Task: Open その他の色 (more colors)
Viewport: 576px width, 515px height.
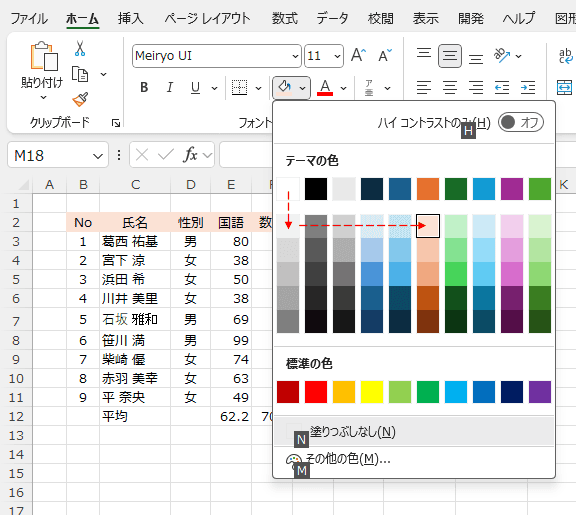Action: (414, 459)
